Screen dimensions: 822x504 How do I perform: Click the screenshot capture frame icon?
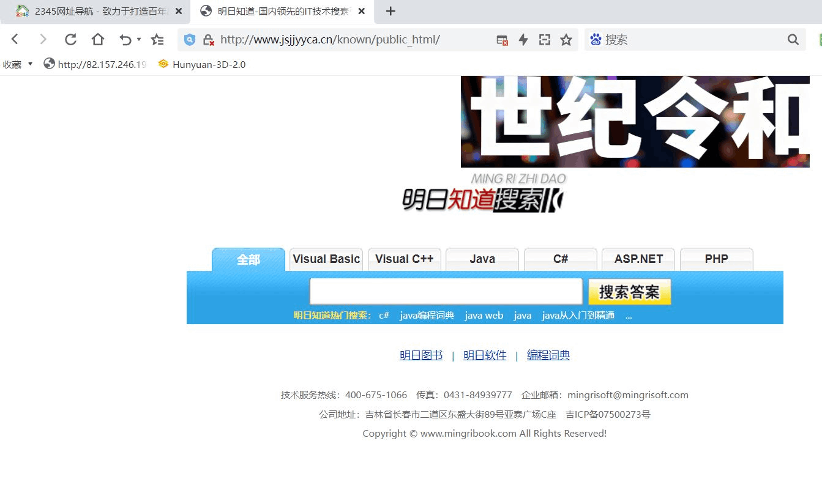545,40
